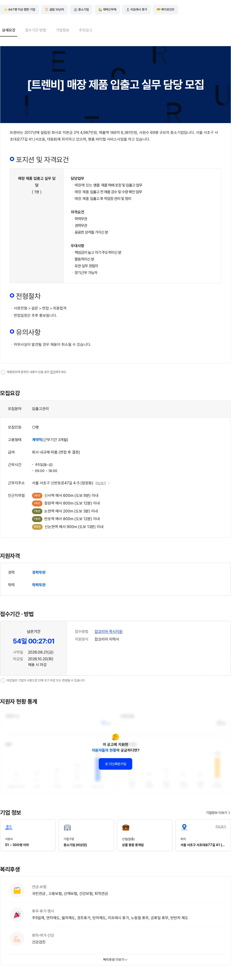
Task: Click the 3호선 badge for 잠원역
Action: tap(37, 503)
